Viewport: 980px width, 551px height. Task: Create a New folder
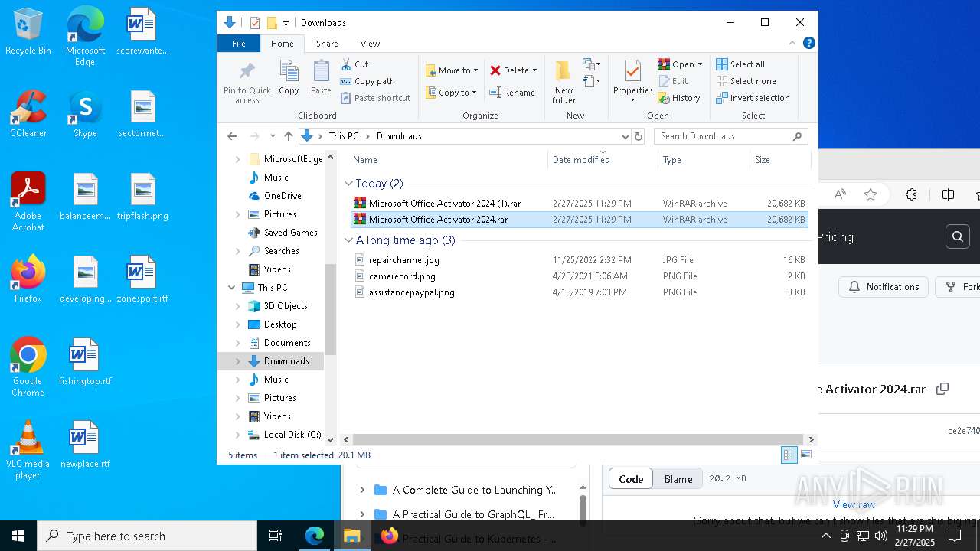tap(563, 82)
